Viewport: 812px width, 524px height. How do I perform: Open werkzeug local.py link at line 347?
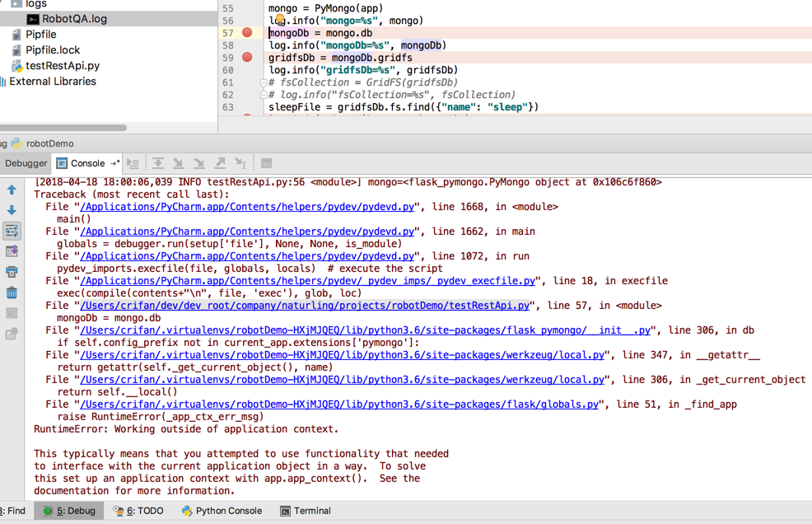point(343,355)
